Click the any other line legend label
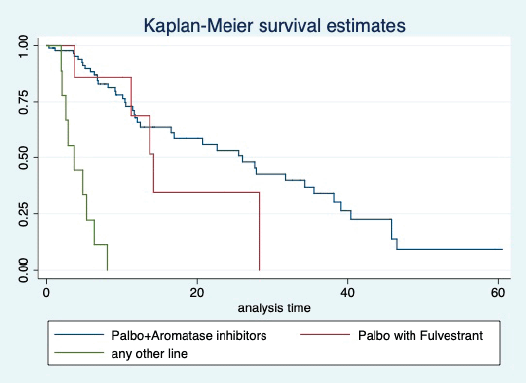 coord(150,354)
